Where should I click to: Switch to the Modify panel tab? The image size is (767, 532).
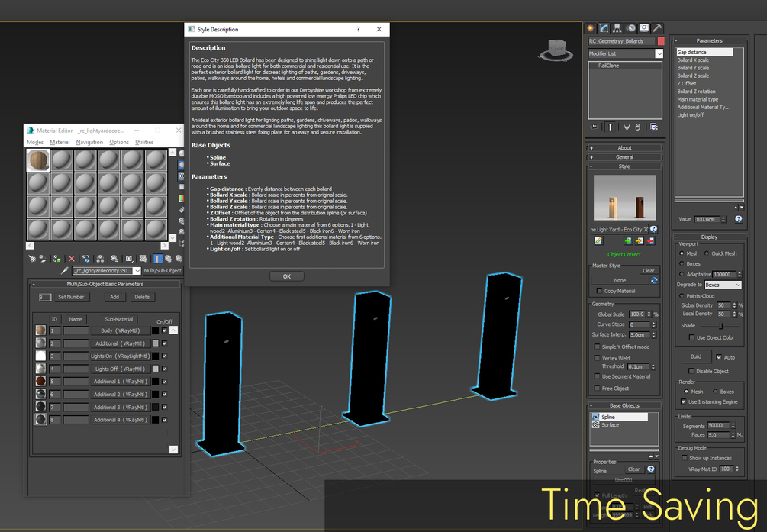[x=604, y=28]
